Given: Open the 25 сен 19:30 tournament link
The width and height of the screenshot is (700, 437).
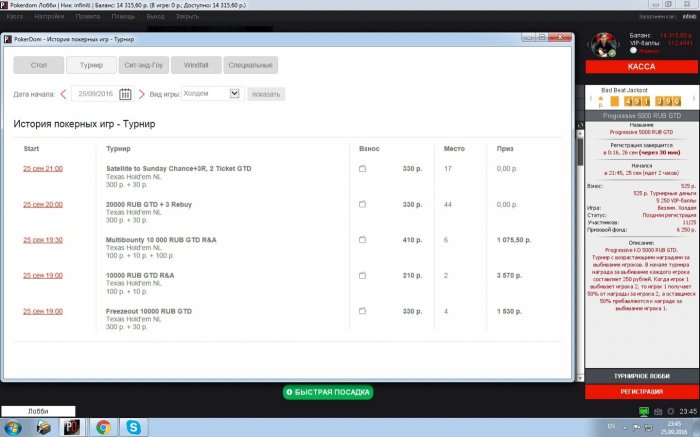Looking at the screenshot, I should click(x=43, y=240).
